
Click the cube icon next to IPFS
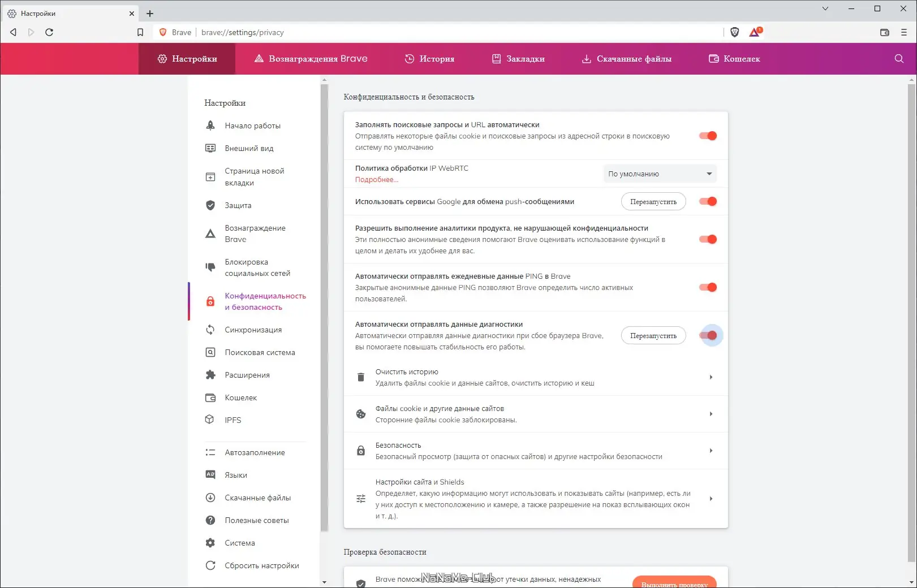coord(210,420)
